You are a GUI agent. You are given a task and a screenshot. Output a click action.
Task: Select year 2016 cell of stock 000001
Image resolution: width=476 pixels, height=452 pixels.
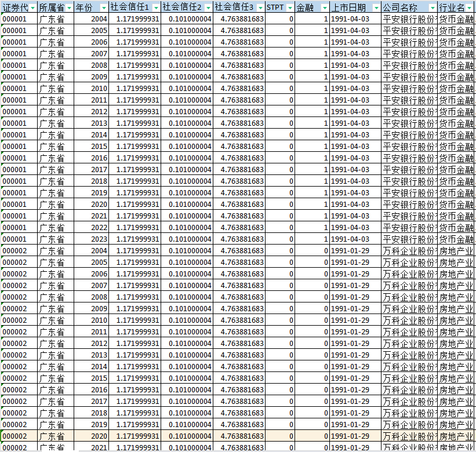coord(91,158)
